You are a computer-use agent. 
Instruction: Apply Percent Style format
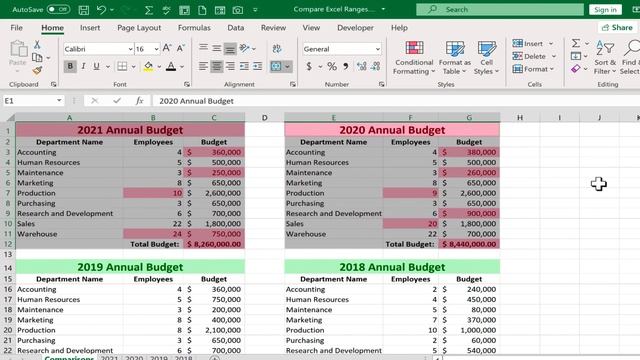coord(332,66)
